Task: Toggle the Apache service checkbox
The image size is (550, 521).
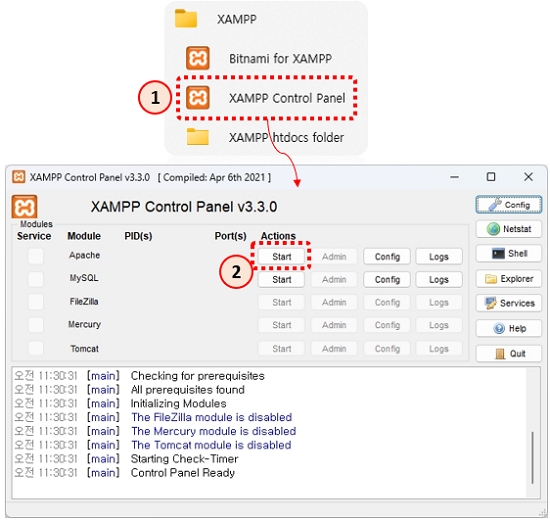Action: point(35,256)
